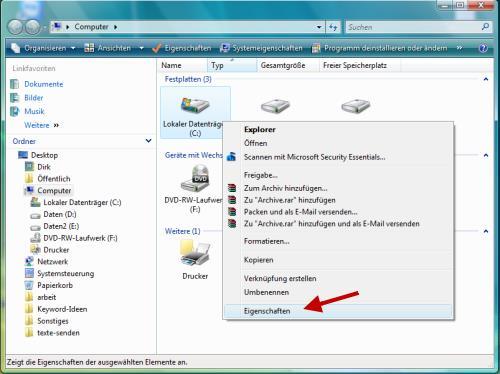Open the address bar history dropdown

319,27
